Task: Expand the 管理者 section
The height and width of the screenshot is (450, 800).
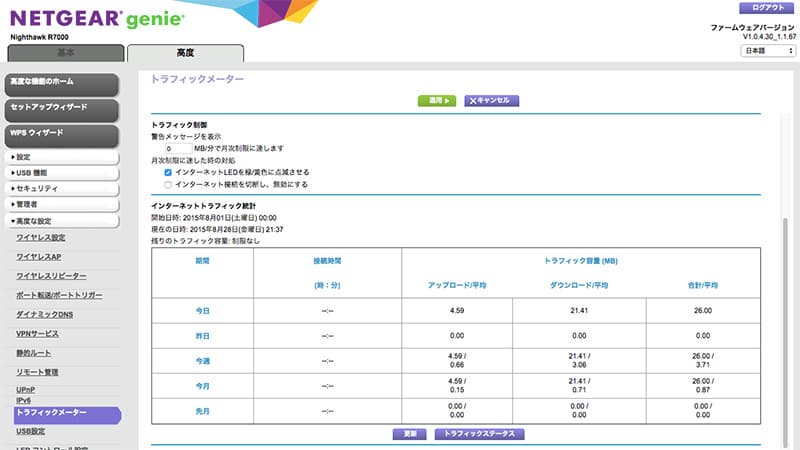Action: [60, 204]
